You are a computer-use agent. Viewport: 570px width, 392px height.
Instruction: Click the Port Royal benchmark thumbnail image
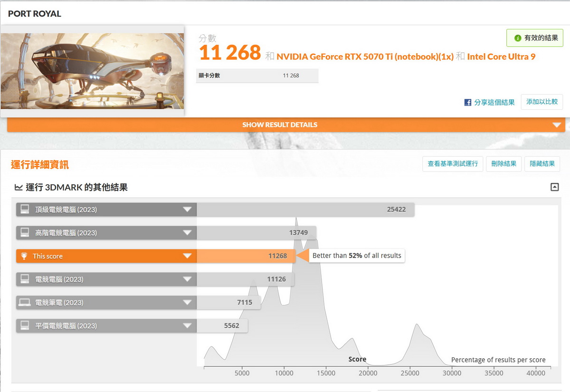[x=92, y=71]
